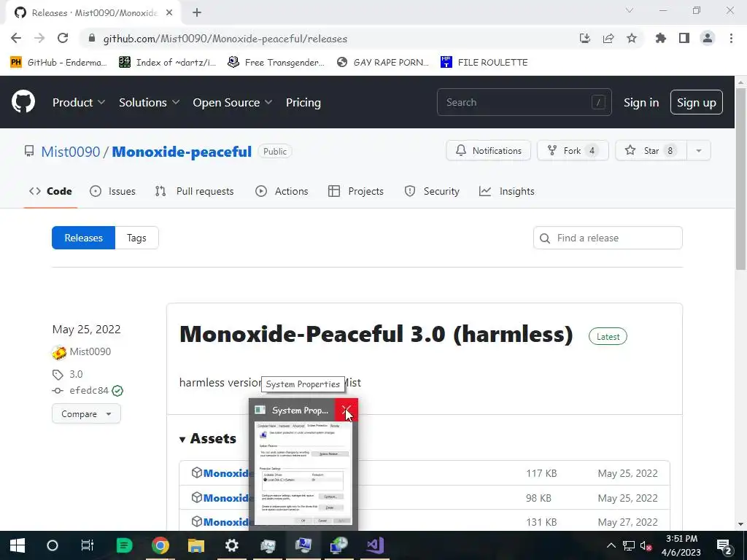Image resolution: width=747 pixels, height=560 pixels.
Task: Switch to the Issues tab
Action: [x=112, y=191]
